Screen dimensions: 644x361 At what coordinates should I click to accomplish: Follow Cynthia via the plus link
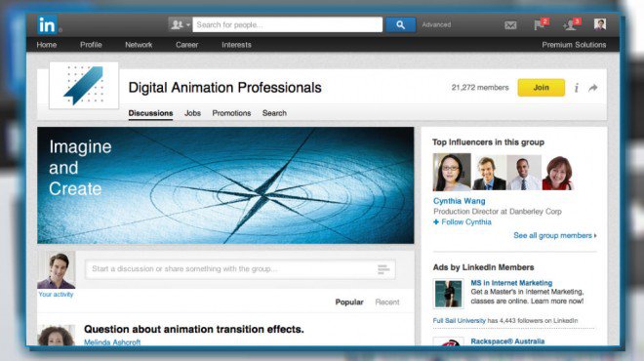tap(463, 221)
